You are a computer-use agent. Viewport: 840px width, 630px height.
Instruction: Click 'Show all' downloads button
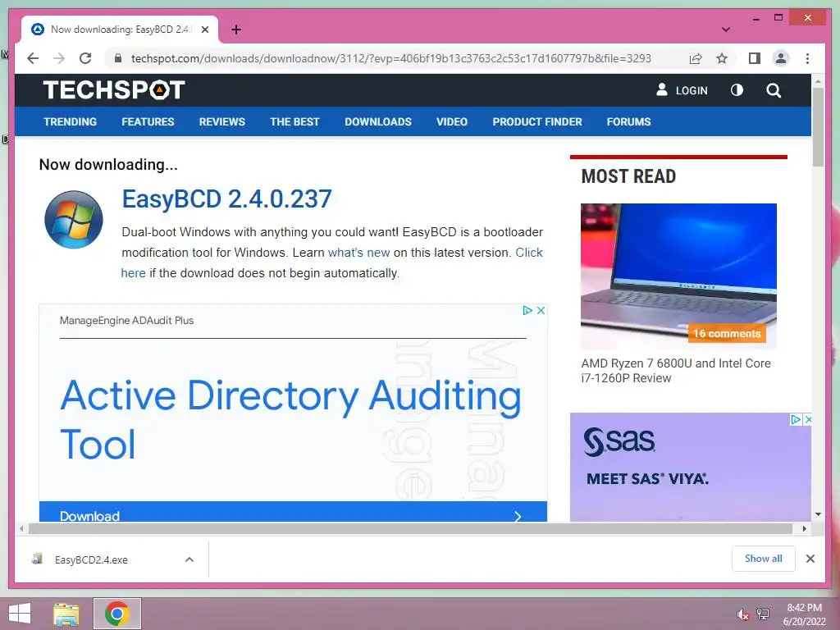(x=763, y=559)
